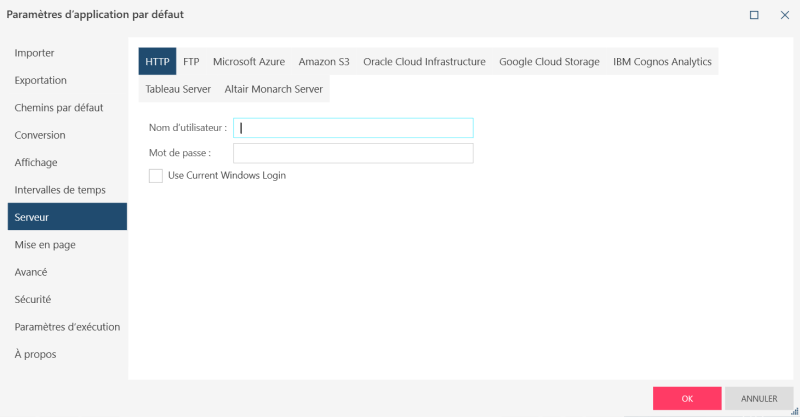Open the Altair Monarch Server tab
800x417 pixels.
click(x=275, y=89)
